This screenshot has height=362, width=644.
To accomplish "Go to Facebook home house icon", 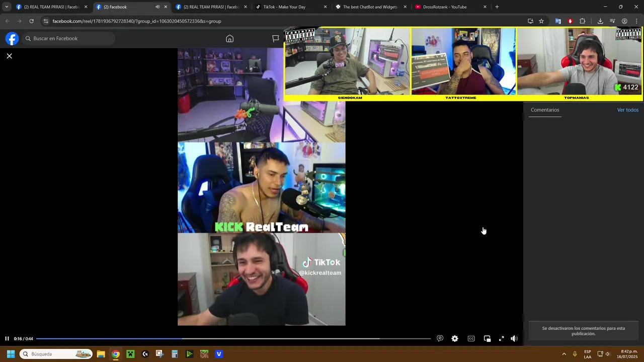I will pyautogui.click(x=229, y=39).
